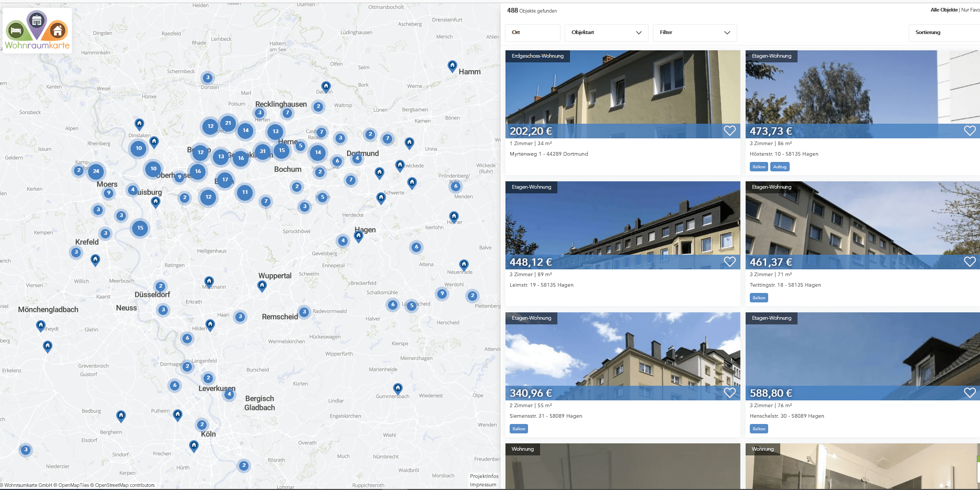
Task: Select map cluster marker 24 near Moers
Action: tap(96, 171)
